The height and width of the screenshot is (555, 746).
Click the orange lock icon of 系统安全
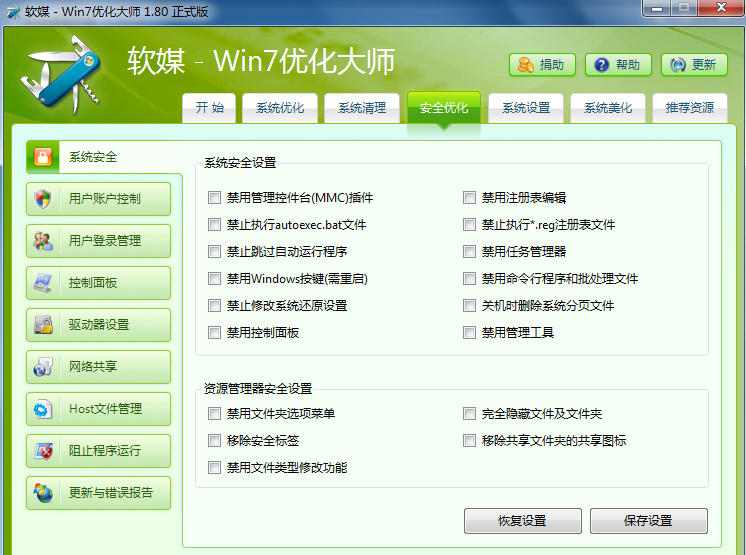tap(43, 157)
